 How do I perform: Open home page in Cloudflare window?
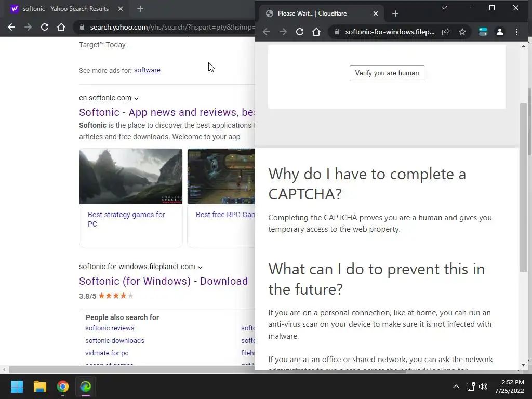[x=316, y=32]
